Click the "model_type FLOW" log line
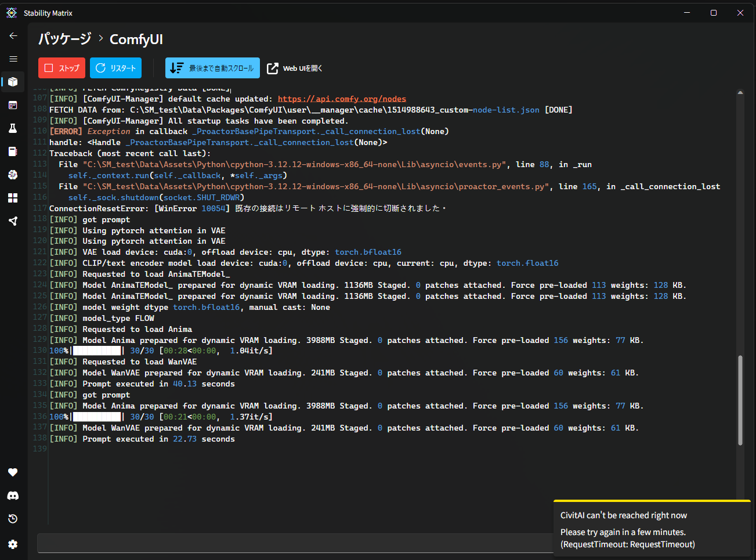Viewport: 756px width, 560px height. pos(102,319)
